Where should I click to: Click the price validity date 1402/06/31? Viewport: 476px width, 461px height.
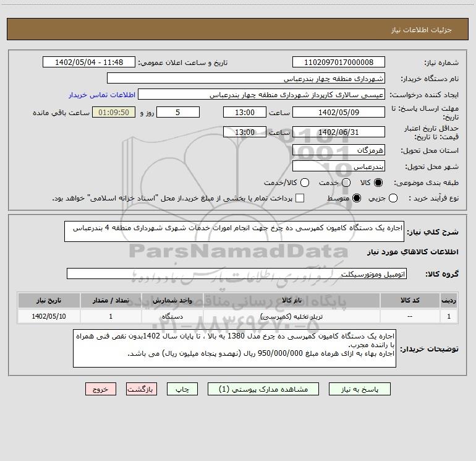click(339, 132)
